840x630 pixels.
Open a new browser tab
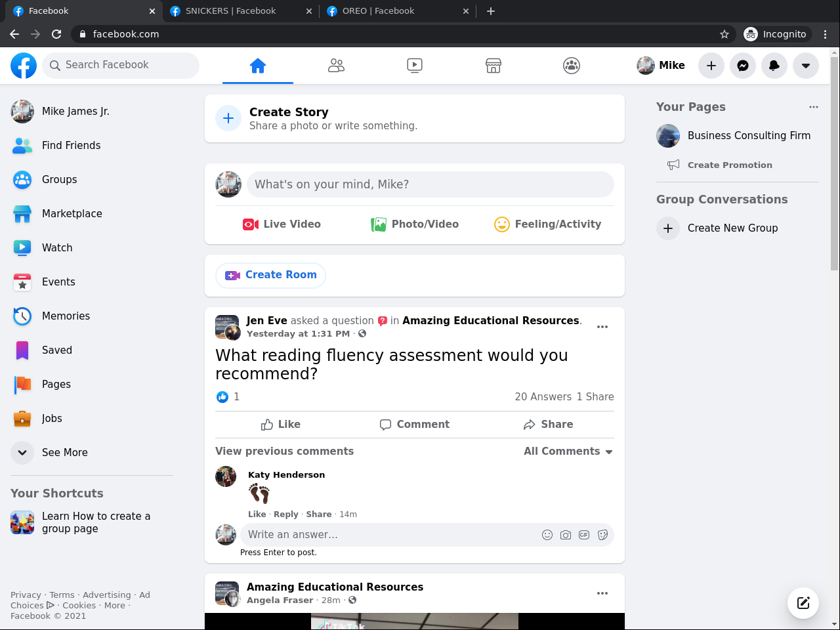(x=491, y=11)
